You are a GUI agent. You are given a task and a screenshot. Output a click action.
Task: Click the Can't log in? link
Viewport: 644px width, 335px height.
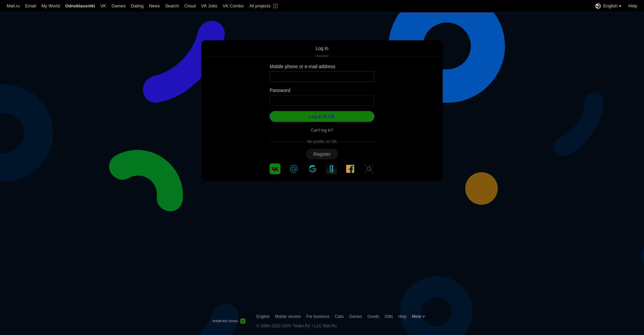click(x=322, y=130)
